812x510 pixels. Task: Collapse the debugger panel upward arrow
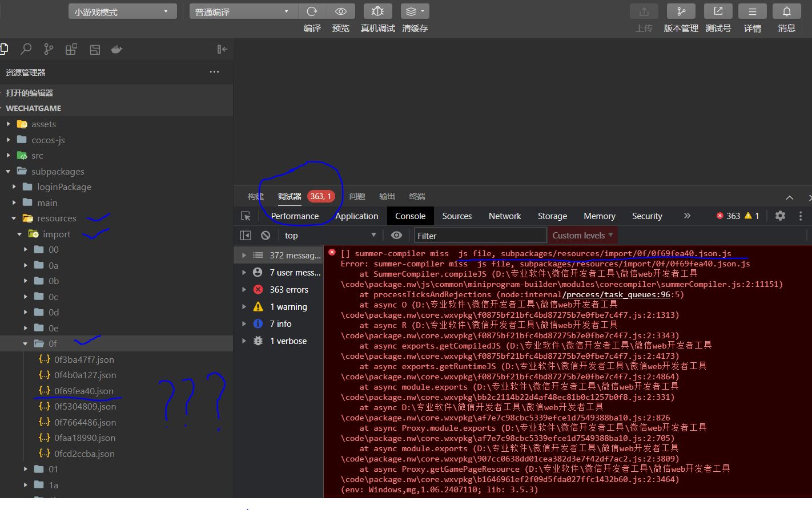click(790, 197)
